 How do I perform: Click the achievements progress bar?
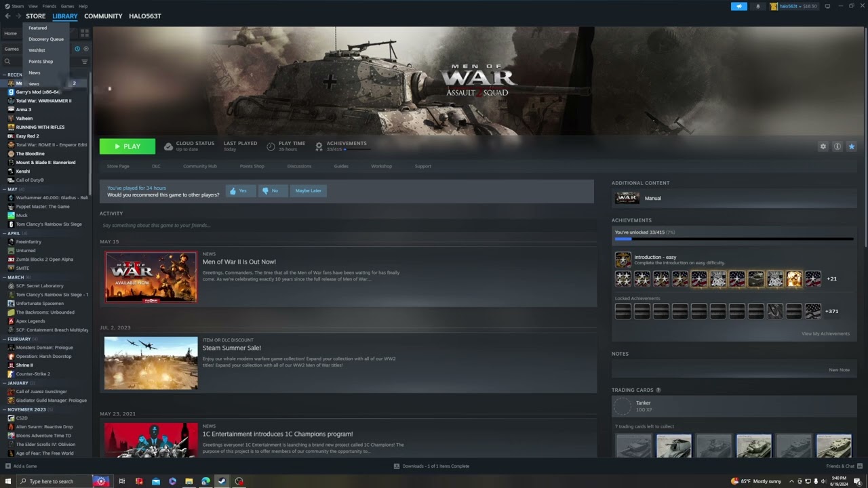[x=734, y=239]
